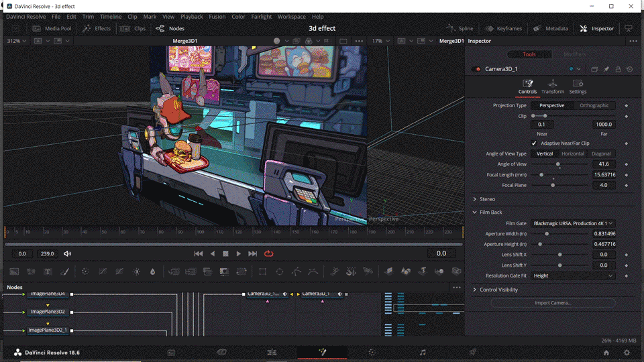The image size is (644, 362).
Task: Switch to the Transform tab
Action: (552, 86)
